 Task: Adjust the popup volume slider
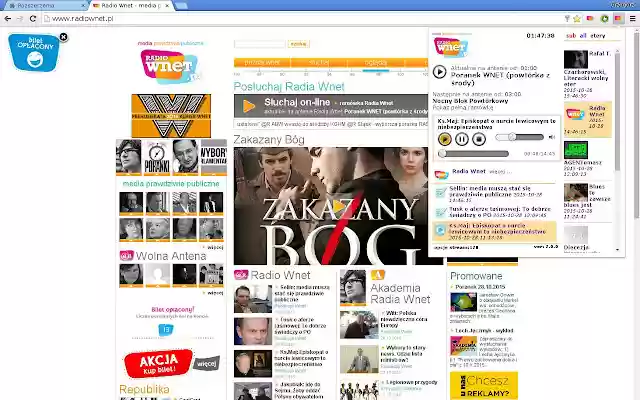point(520,137)
